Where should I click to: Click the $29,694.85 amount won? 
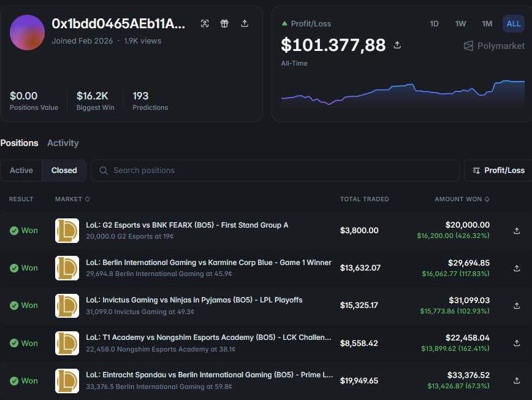click(469, 263)
